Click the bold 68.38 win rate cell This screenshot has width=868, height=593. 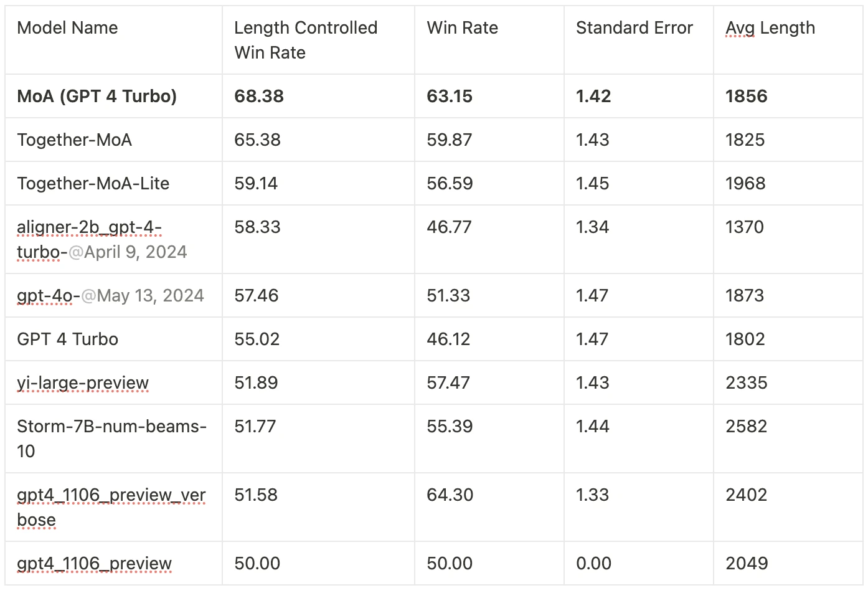click(x=259, y=97)
